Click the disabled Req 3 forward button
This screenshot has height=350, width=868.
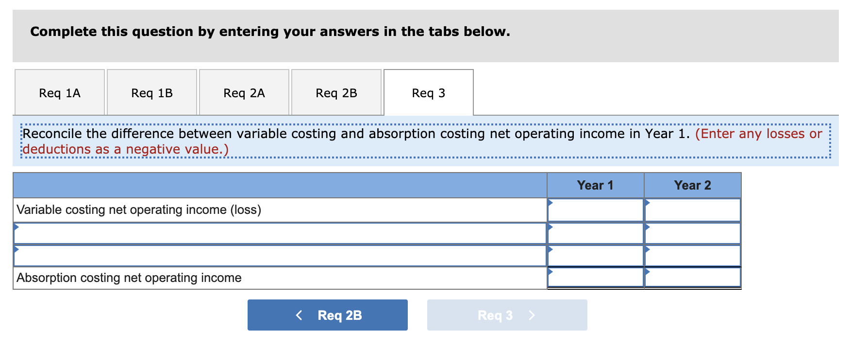click(507, 315)
